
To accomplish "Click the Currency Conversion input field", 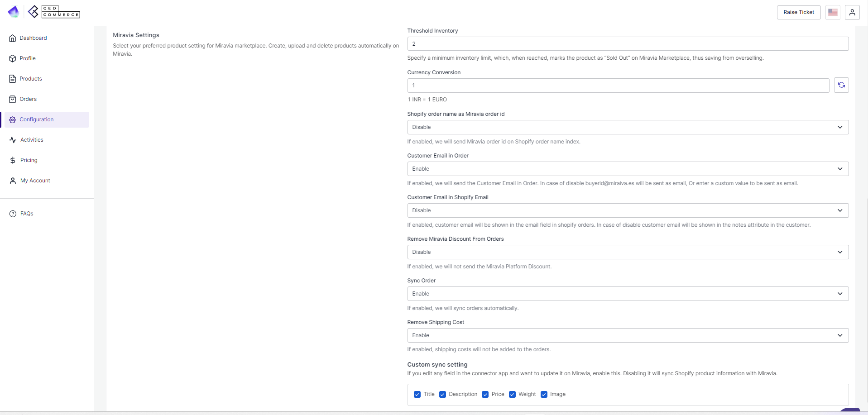I will click(618, 86).
